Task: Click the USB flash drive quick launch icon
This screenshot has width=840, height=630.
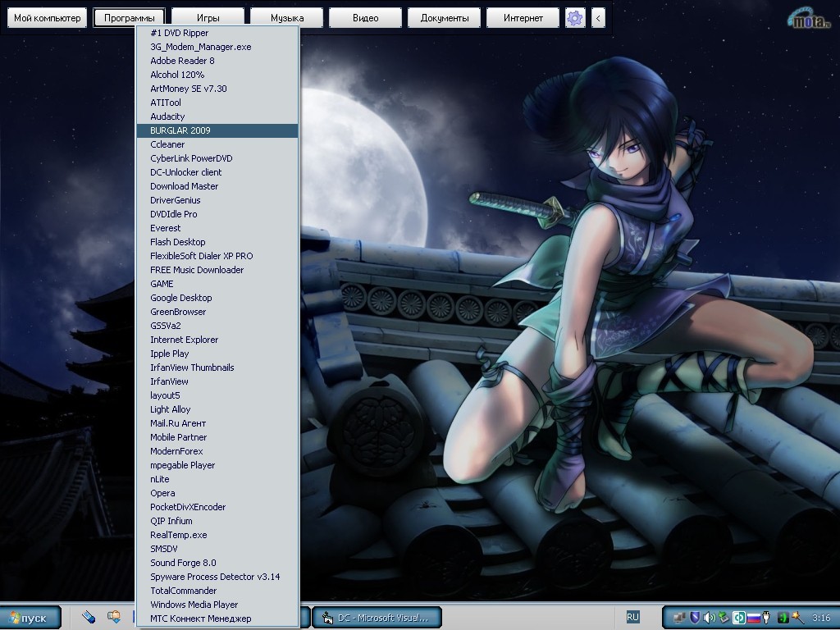Action: point(89,617)
